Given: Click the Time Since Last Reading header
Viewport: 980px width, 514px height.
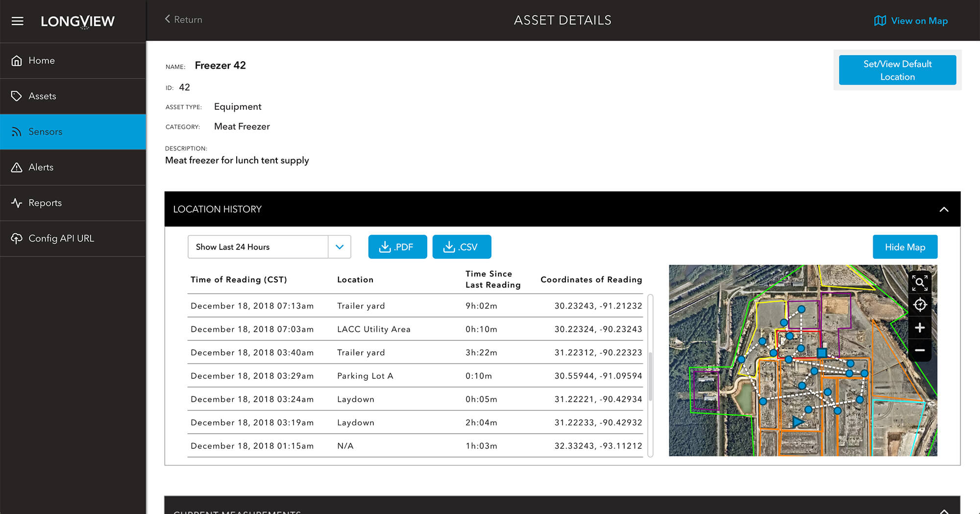Looking at the screenshot, I should coord(493,279).
